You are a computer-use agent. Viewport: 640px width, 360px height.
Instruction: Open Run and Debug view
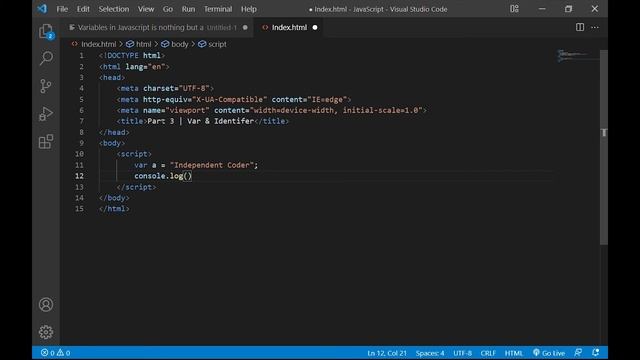pos(46,113)
